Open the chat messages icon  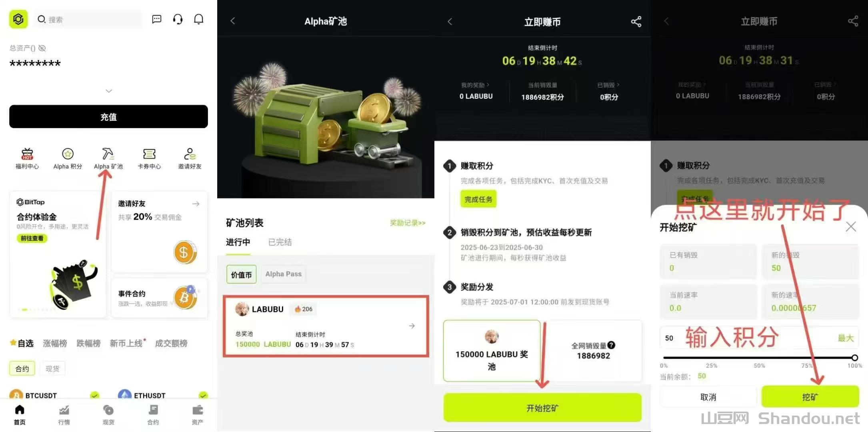coord(157,19)
